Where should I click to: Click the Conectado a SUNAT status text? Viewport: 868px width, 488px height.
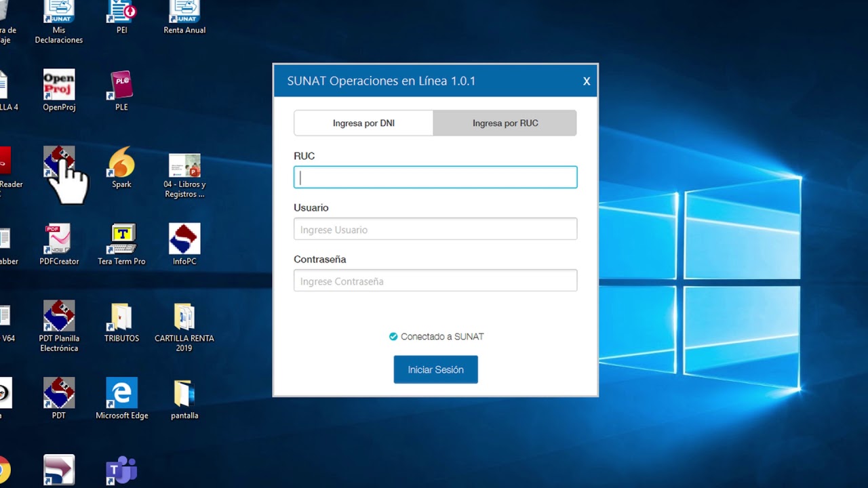(442, 336)
